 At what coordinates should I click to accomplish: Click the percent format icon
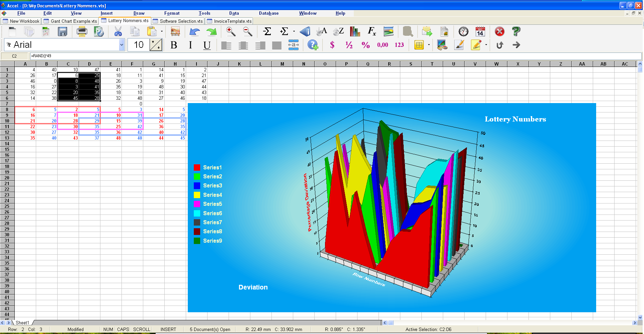tap(366, 45)
